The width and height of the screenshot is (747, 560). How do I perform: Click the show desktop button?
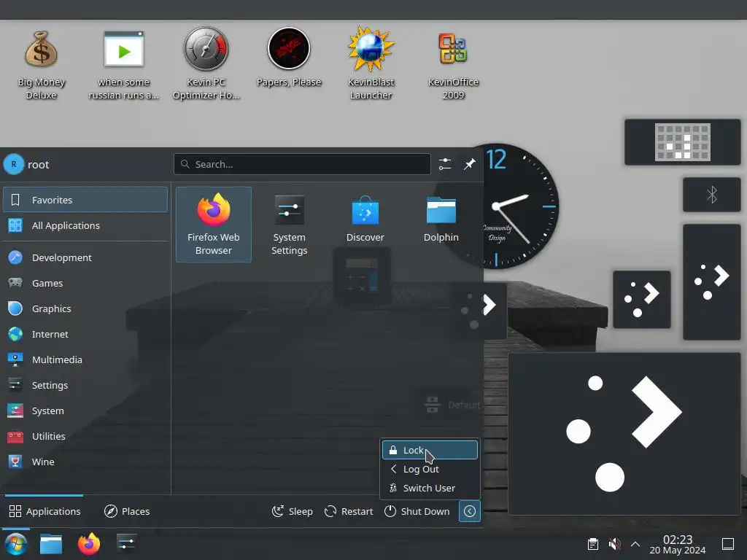(728, 544)
